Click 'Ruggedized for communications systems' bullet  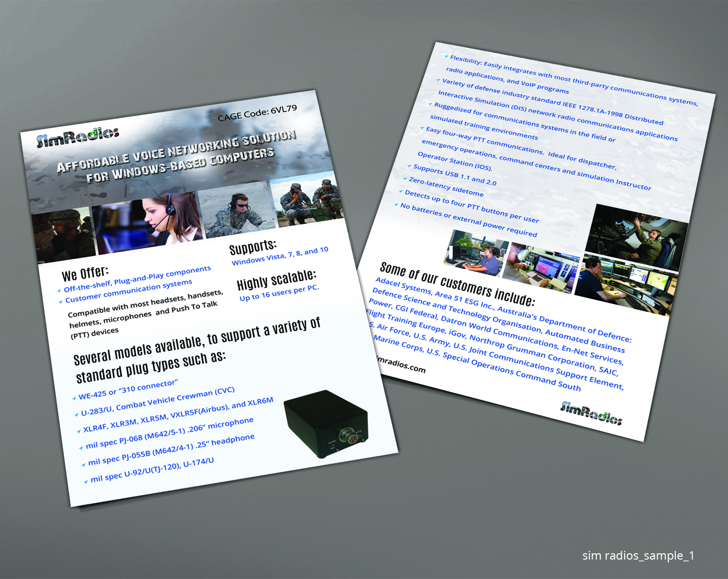[522, 122]
